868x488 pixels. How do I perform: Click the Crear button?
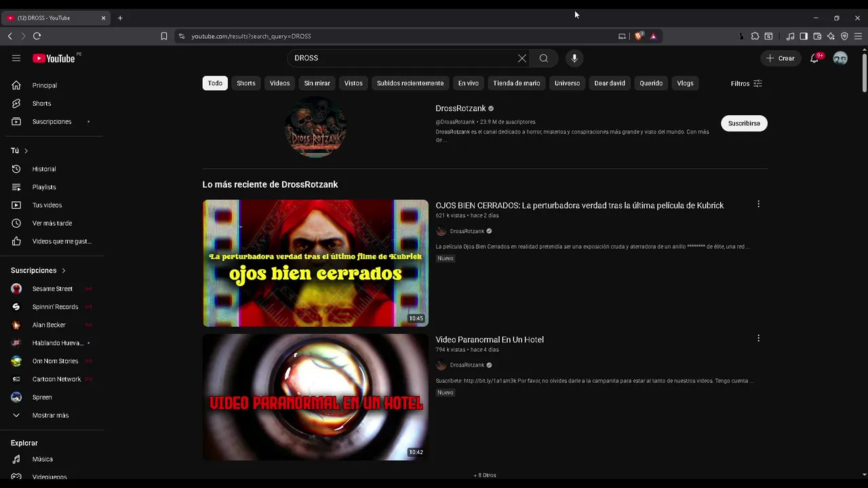pyautogui.click(x=780, y=58)
